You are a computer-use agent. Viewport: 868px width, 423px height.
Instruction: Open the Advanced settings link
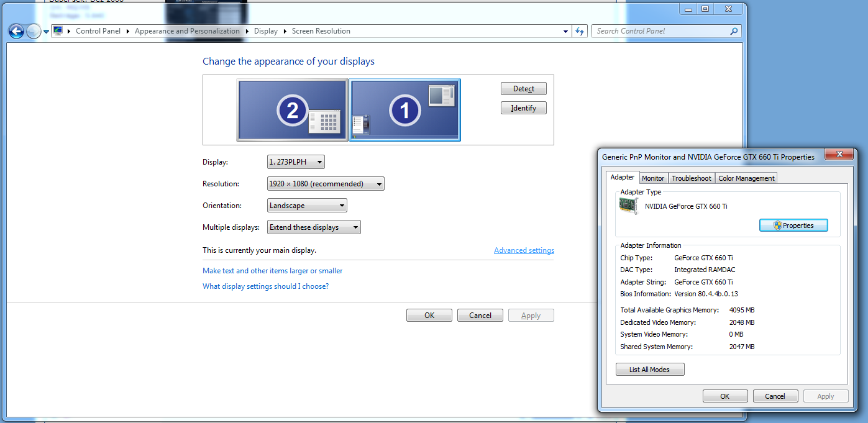[x=524, y=250]
